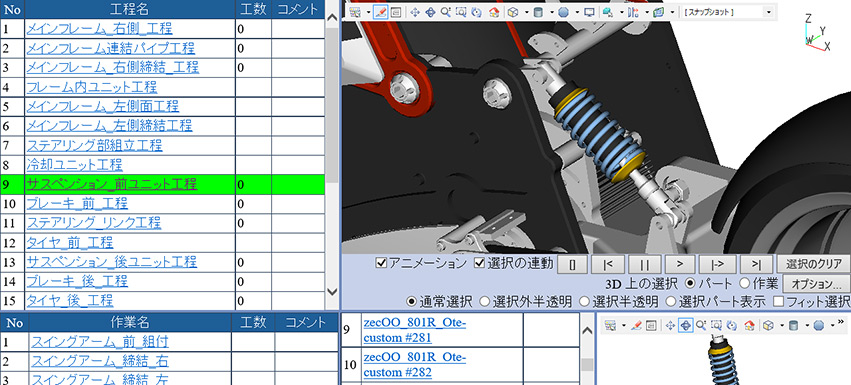The height and width of the screenshot is (385, 851).
Task: Click the zoom-to-area box icon
Action: [x=461, y=12]
